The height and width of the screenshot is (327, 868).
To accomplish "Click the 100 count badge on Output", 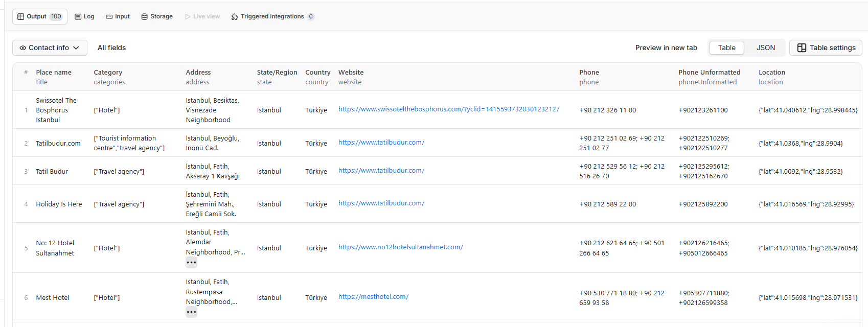I will coord(56,16).
